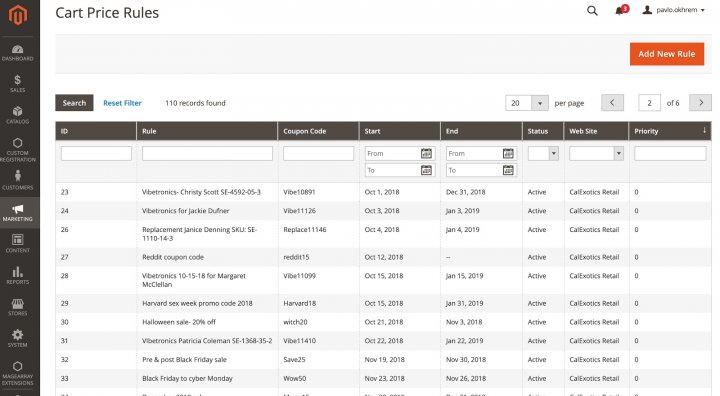The width and height of the screenshot is (720, 396).
Task: Sort by Start column header
Action: coord(399,131)
